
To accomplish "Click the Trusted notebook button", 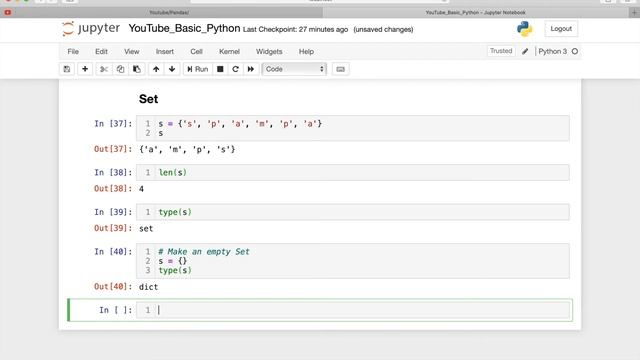I will click(501, 51).
